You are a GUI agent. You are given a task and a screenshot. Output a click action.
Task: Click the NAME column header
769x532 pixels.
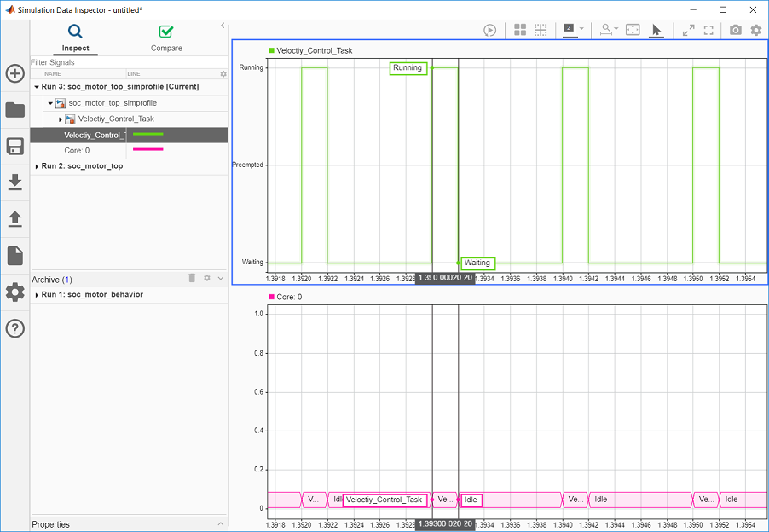53,74
